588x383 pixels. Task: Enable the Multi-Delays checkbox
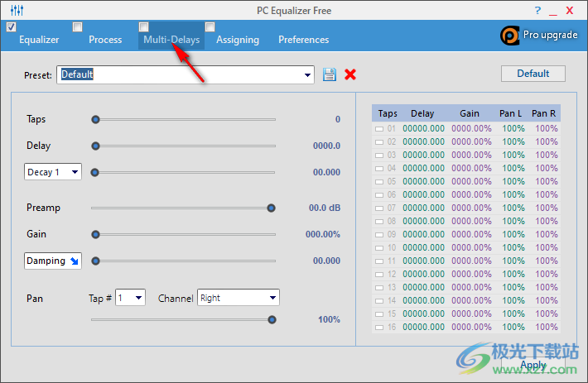[x=144, y=26]
